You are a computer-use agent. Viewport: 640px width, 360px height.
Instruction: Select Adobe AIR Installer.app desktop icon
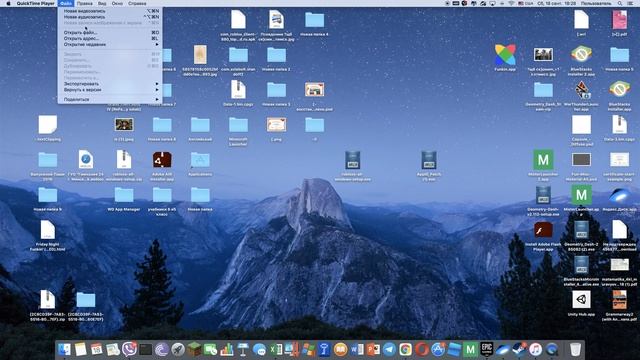point(162,160)
